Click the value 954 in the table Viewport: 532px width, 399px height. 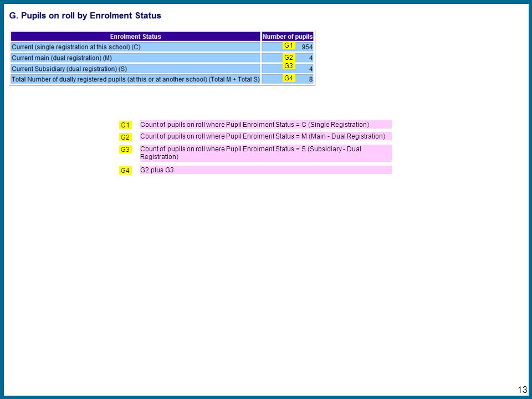click(307, 47)
